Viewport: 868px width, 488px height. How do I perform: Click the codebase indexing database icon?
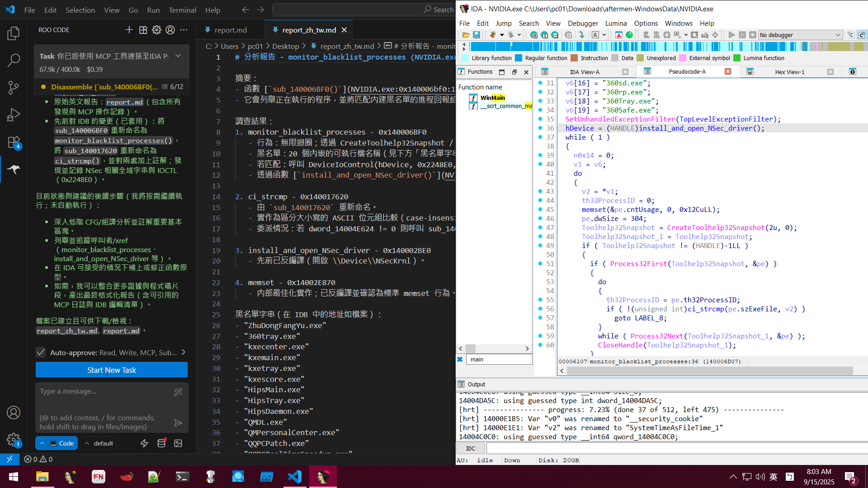161,443
